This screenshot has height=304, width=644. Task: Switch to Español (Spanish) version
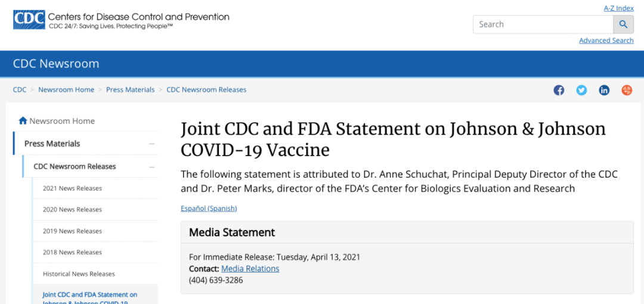pos(209,208)
